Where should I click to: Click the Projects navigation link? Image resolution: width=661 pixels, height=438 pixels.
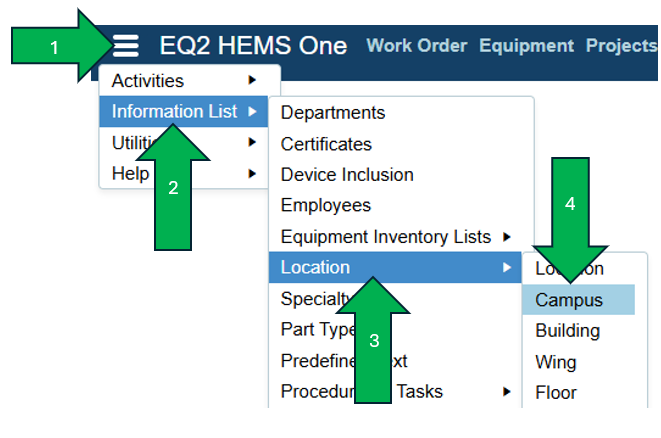621,46
